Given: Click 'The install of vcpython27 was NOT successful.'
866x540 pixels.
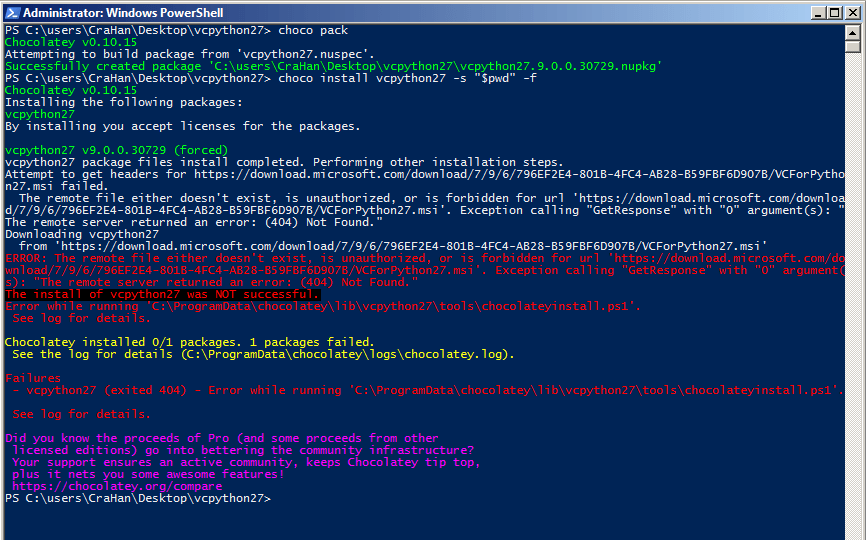Looking at the screenshot, I should tap(162, 294).
